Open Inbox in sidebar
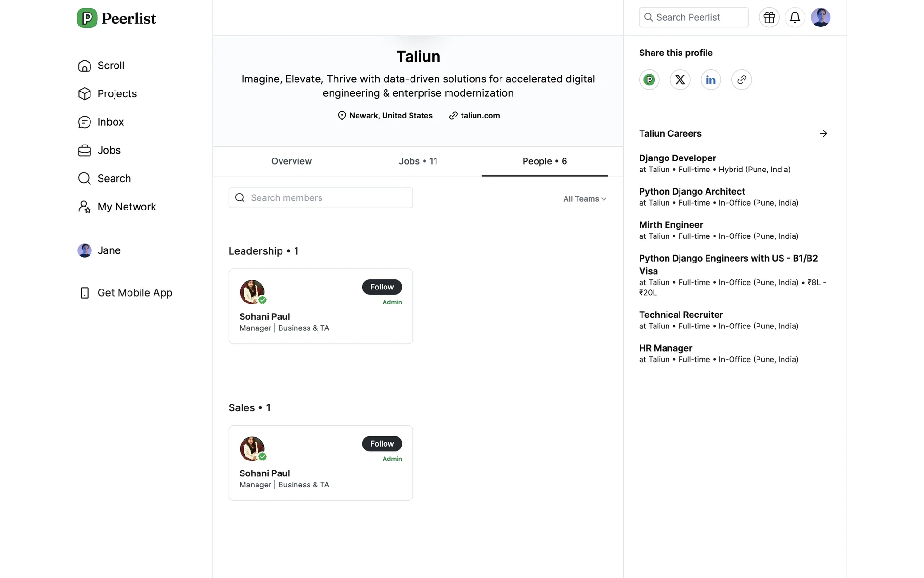Screen dimensions: 924x578 tap(111, 122)
